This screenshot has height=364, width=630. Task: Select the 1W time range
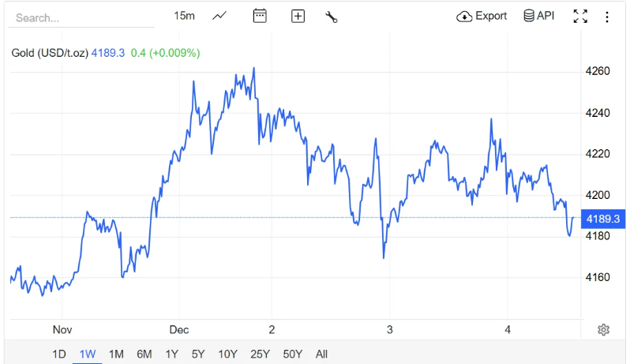tap(87, 354)
